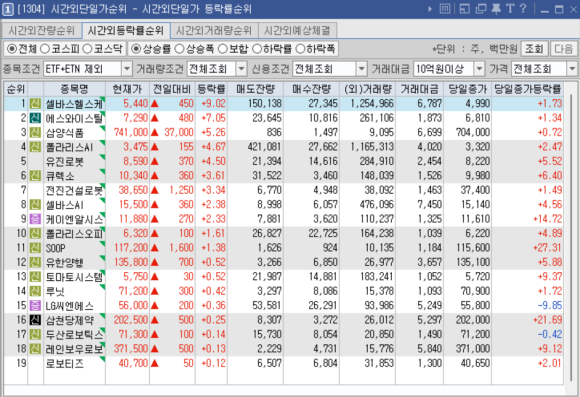Screen dimensions: 580x397
Task: Click the dark green 신 badge beside 에스와이스틸
Action: [35, 118]
